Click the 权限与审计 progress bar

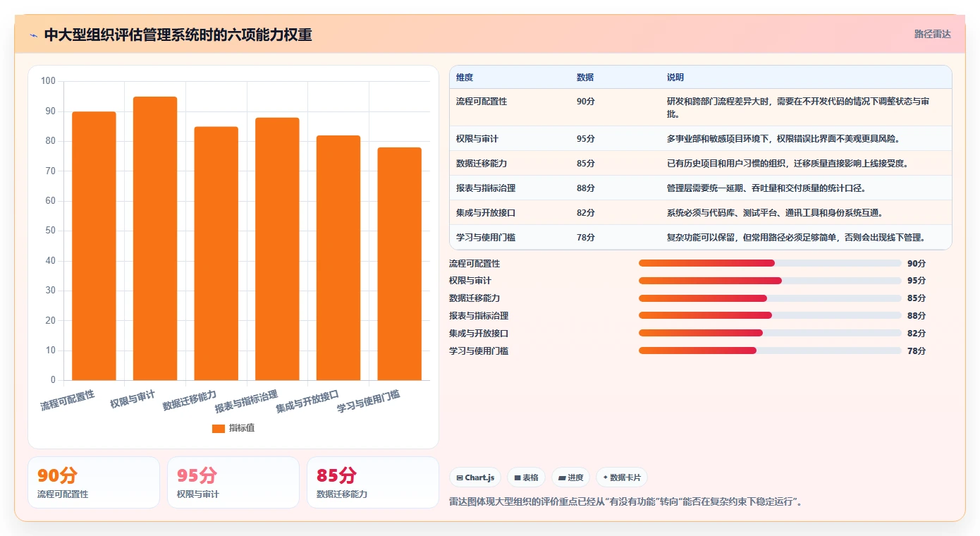(770, 281)
